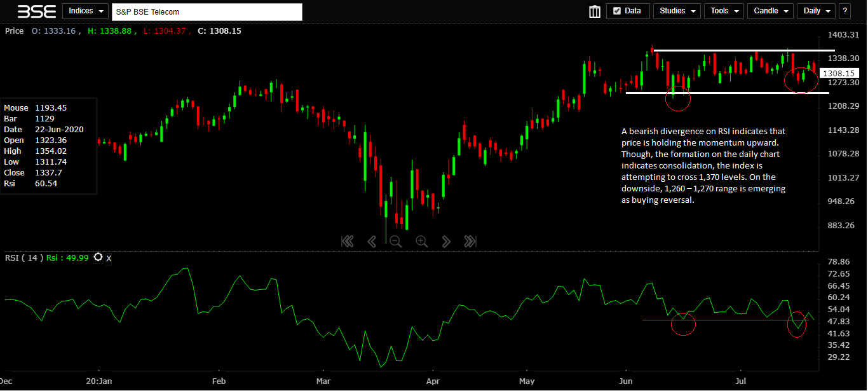
Task: Open the Studies dropdown menu
Action: (677, 11)
